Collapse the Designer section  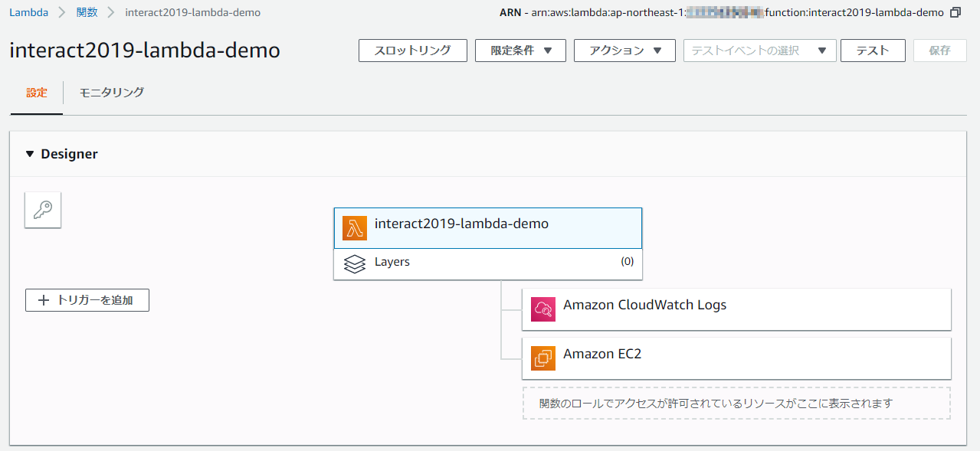pyautogui.click(x=30, y=154)
